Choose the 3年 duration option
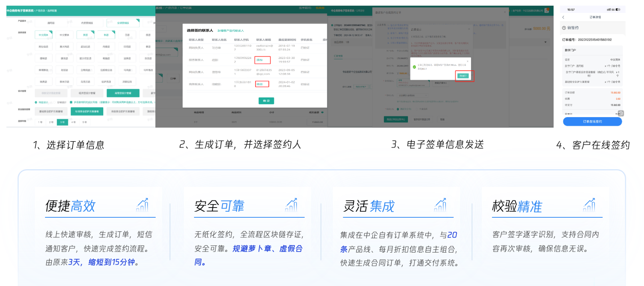Viewport: 644px width, 286px height. [x=62, y=122]
